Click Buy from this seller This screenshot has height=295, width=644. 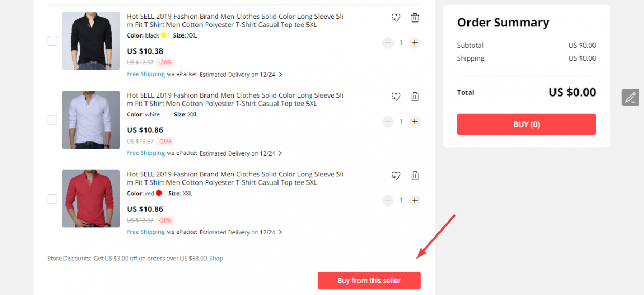(369, 281)
